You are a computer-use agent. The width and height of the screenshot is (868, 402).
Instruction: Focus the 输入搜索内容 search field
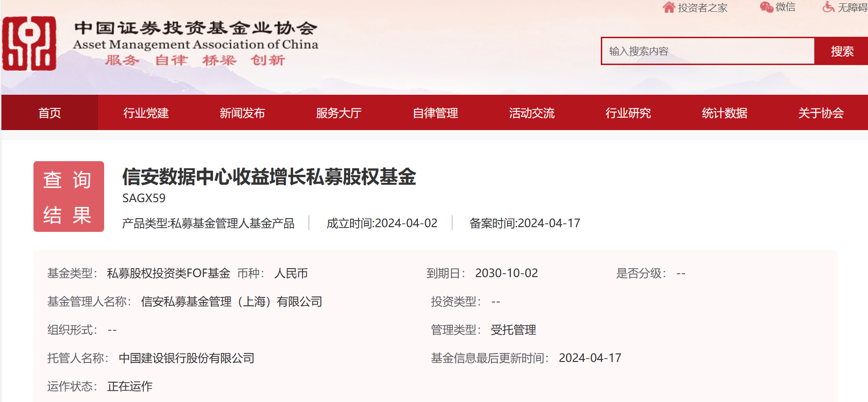click(708, 51)
